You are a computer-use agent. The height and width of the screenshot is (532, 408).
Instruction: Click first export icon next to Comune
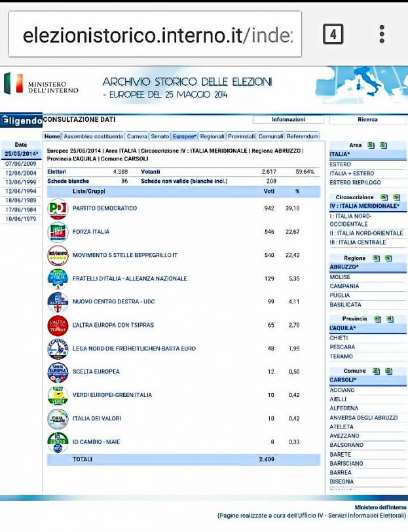click(376, 371)
